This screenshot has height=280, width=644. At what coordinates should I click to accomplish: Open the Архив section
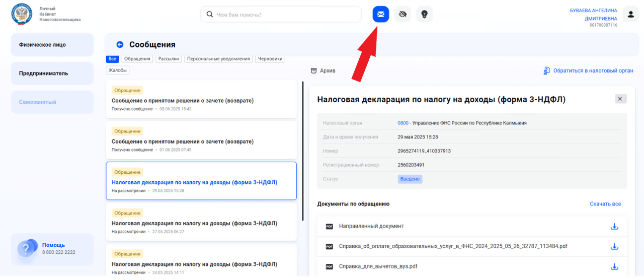click(323, 71)
